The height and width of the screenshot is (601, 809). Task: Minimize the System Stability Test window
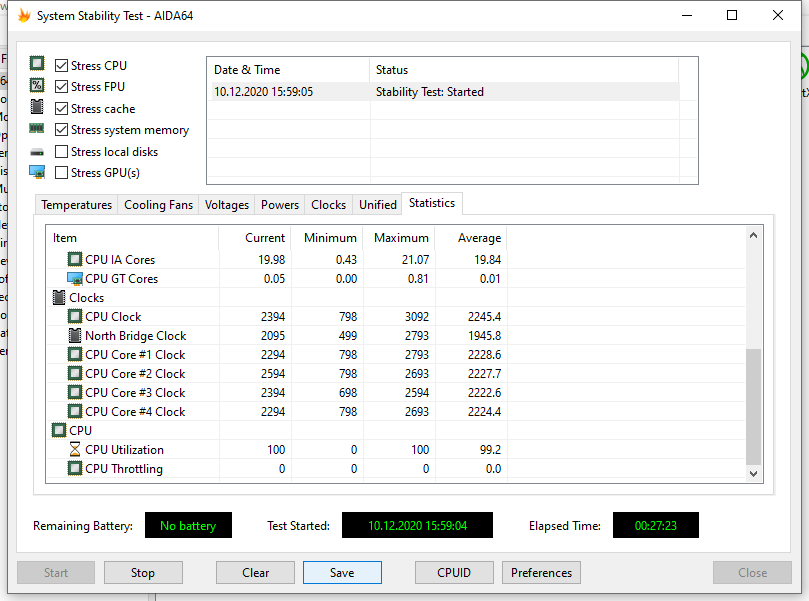tap(687, 15)
